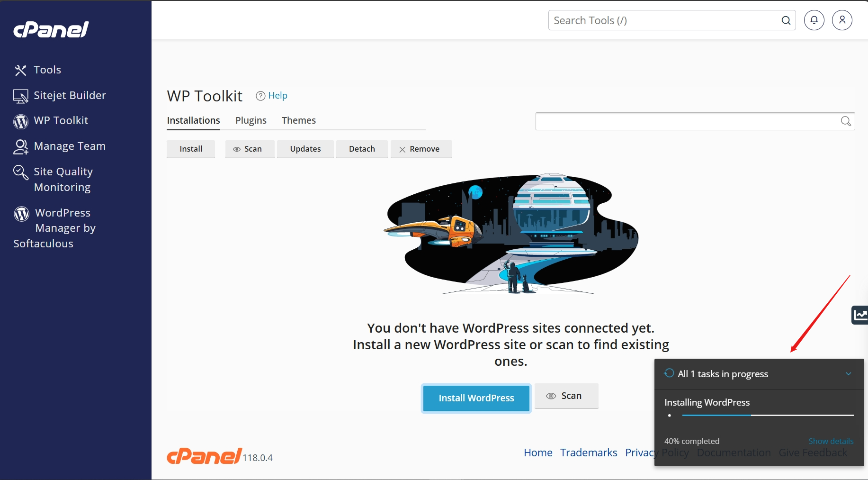Click the Installing WordPress progress bar
Screen dimensions: 868x480
tap(768, 416)
